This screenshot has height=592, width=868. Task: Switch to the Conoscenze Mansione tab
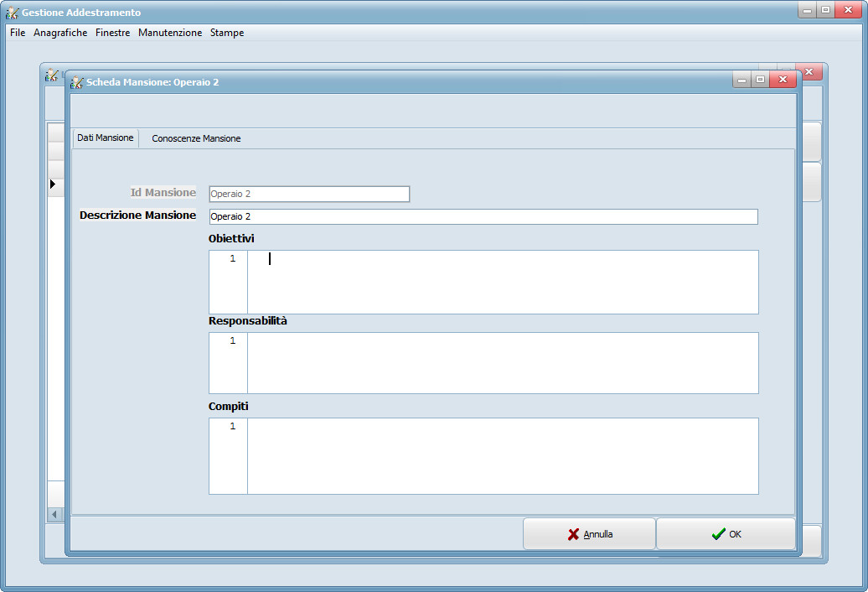click(196, 138)
